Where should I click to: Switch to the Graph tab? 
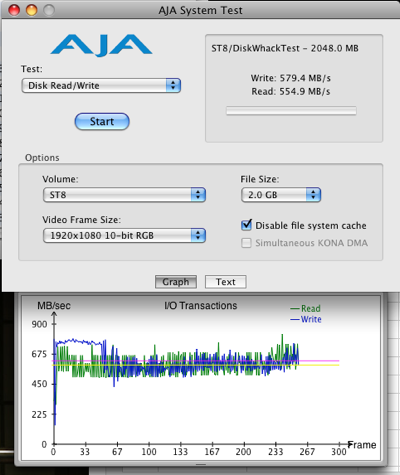click(176, 282)
